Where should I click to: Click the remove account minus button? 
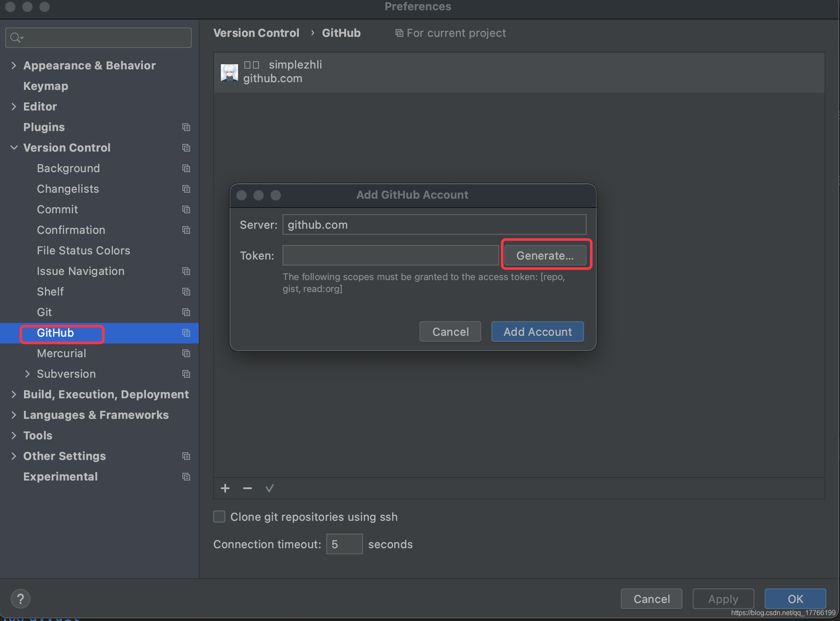[247, 488]
